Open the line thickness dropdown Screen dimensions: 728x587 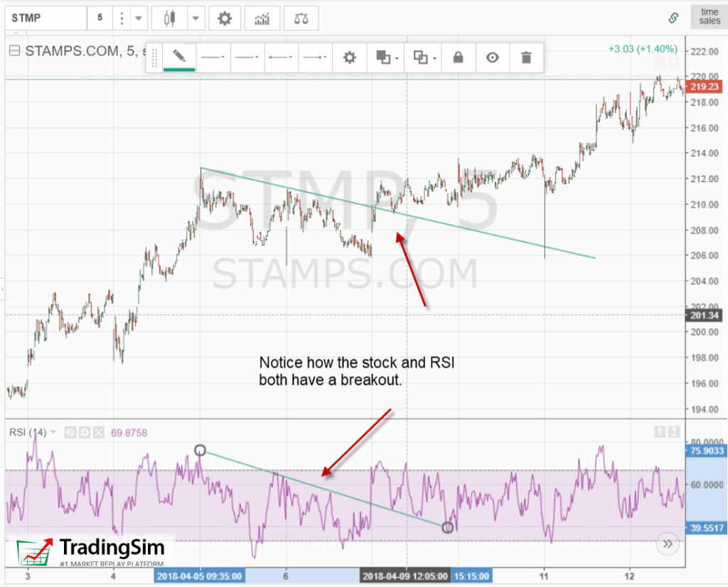click(247, 58)
